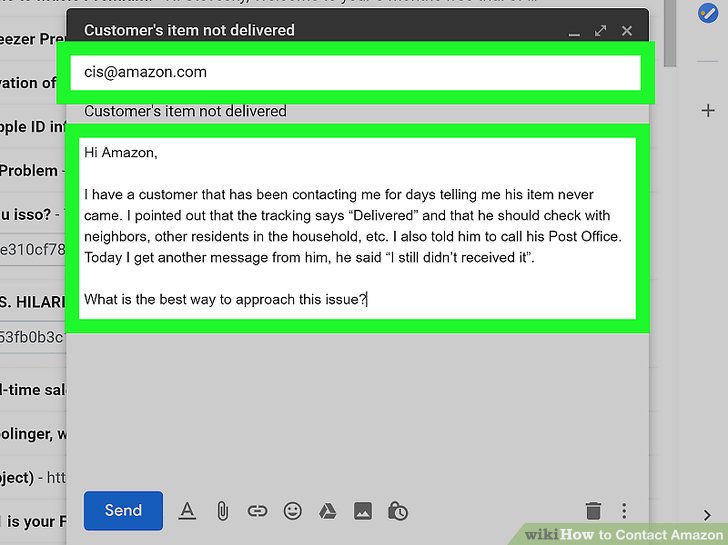This screenshot has width=728, height=545.
Task: Insert a link using the chain icon
Action: (x=257, y=512)
